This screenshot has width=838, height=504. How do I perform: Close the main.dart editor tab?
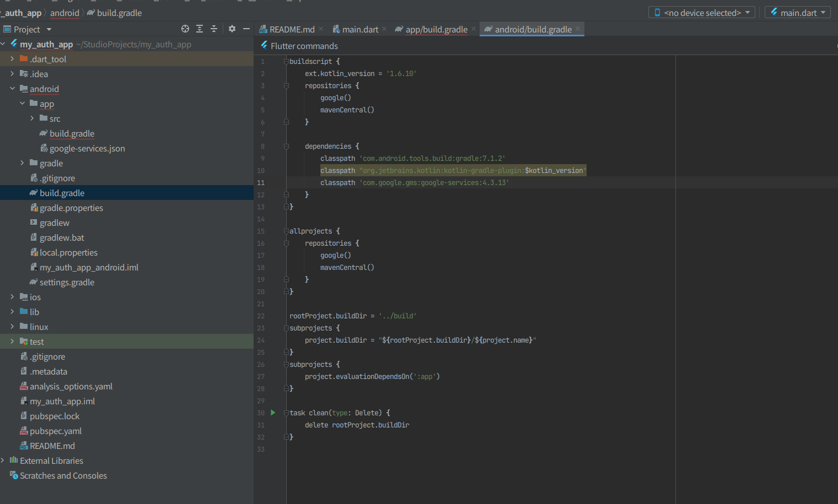point(384,29)
